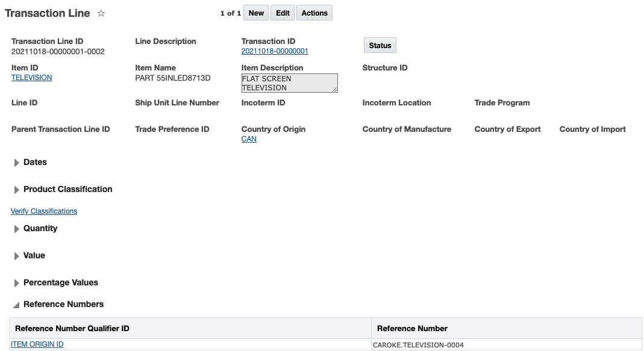644x351 pixels.
Task: Expand the Percentage Values section
Action: click(17, 283)
